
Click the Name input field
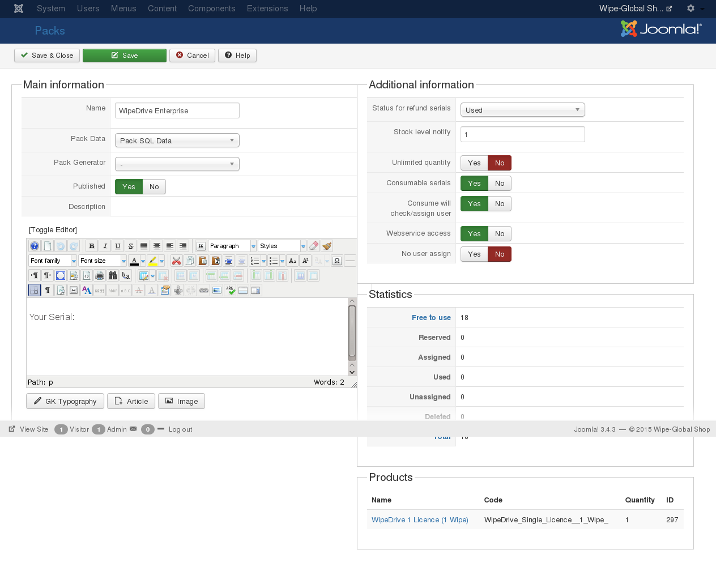177,110
